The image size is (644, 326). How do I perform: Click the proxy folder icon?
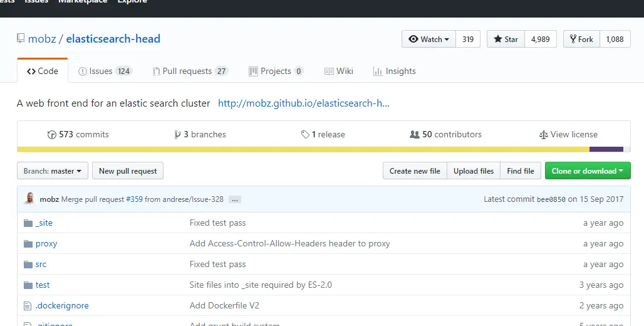(x=28, y=244)
